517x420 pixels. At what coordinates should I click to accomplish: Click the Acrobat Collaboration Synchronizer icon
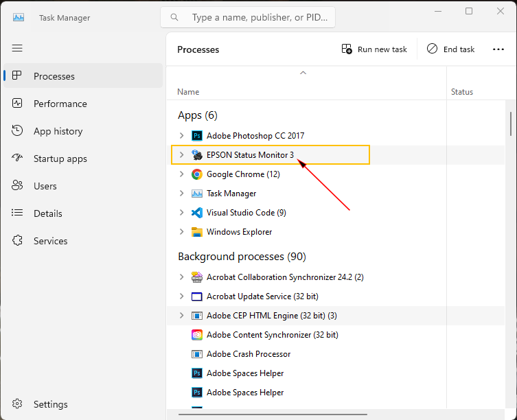coord(197,277)
